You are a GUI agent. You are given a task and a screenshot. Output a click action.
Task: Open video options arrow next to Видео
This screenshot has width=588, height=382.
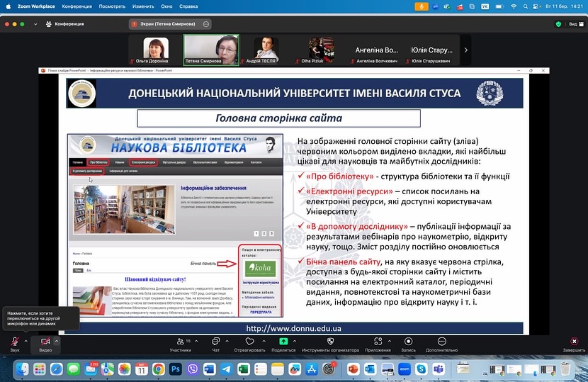click(x=57, y=341)
